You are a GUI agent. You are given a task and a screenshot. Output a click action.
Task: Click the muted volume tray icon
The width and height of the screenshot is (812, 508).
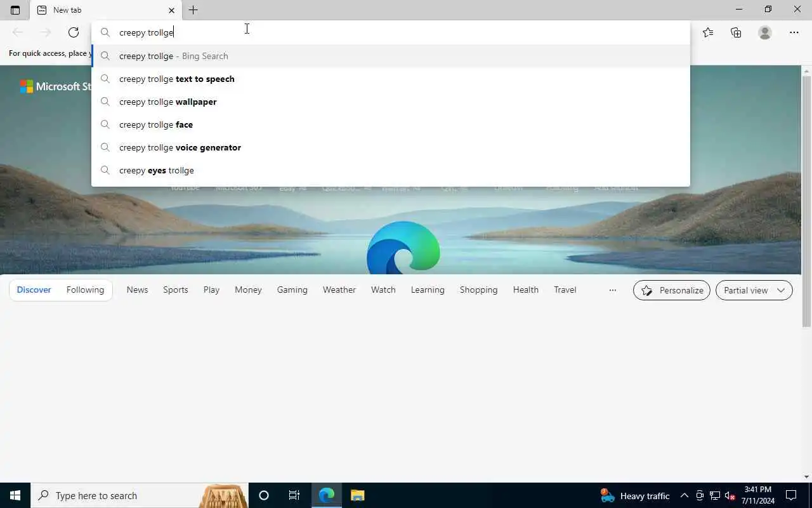tap(730, 495)
